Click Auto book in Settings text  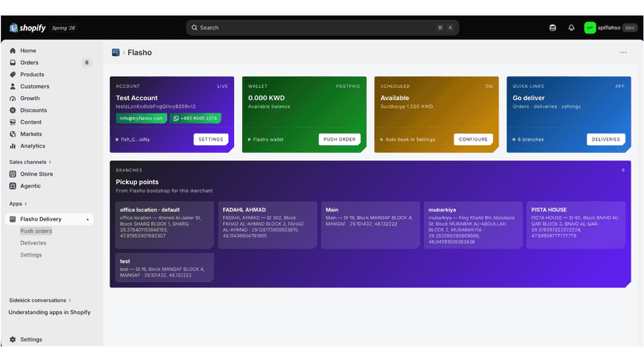[x=410, y=140]
